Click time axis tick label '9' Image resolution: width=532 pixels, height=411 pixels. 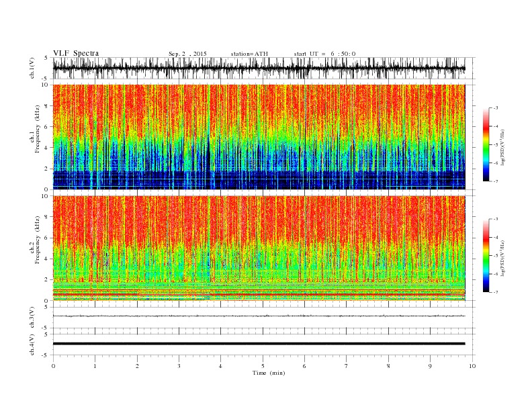click(x=430, y=366)
